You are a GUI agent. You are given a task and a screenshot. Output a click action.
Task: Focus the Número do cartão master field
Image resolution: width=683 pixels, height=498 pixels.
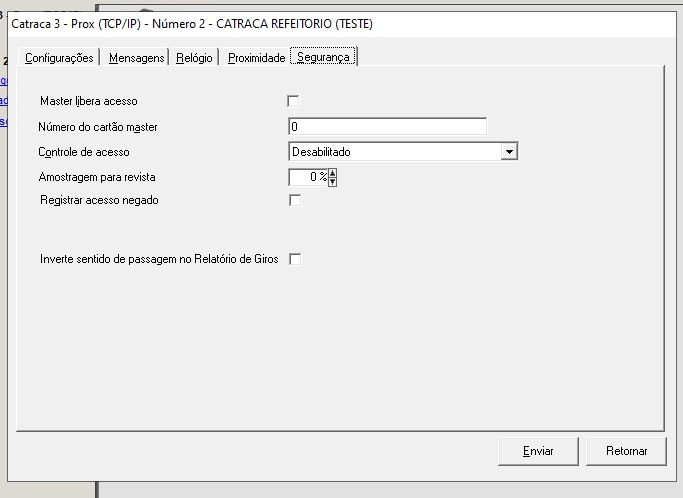[386, 127]
